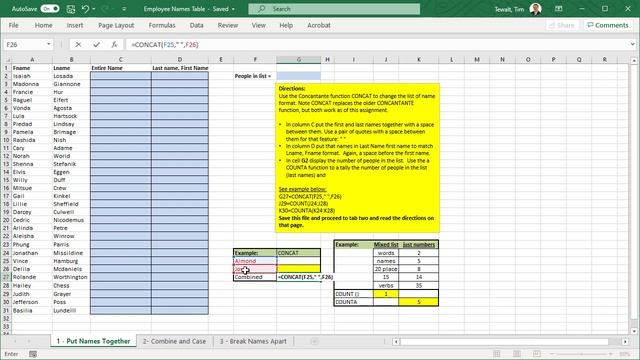
Task: Click the Name Box showing F26
Action: tap(24, 44)
